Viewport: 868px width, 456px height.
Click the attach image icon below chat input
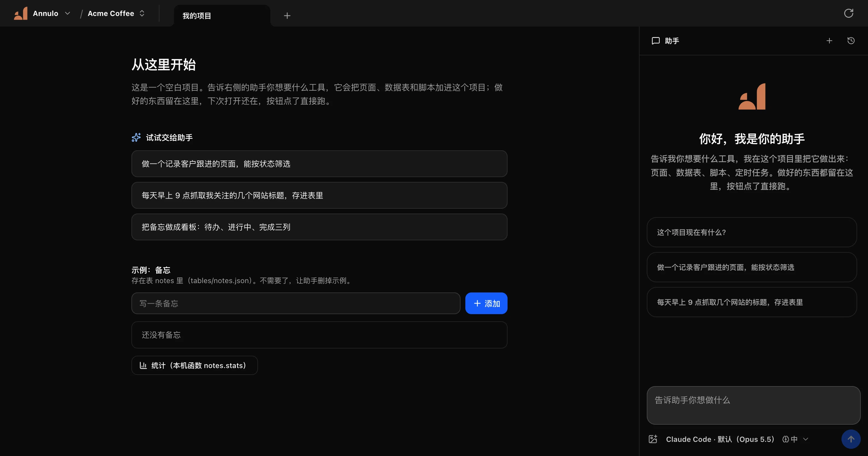tap(653, 439)
